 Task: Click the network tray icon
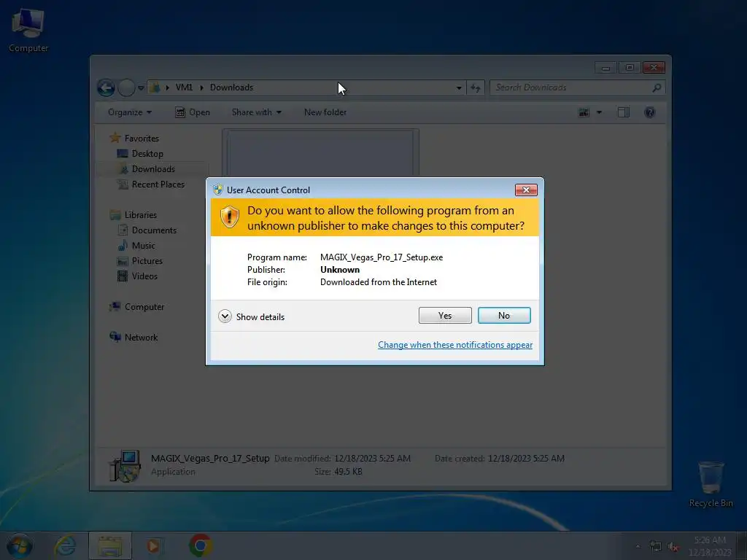[x=656, y=547]
